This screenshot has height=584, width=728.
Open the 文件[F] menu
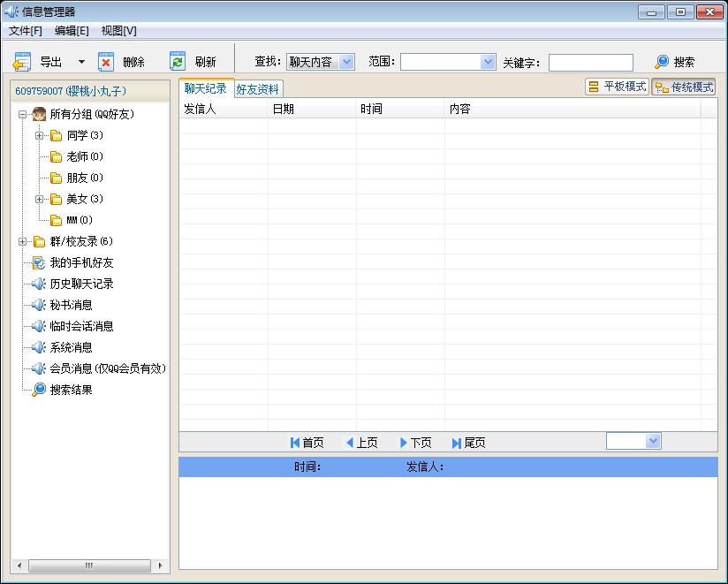click(x=26, y=31)
